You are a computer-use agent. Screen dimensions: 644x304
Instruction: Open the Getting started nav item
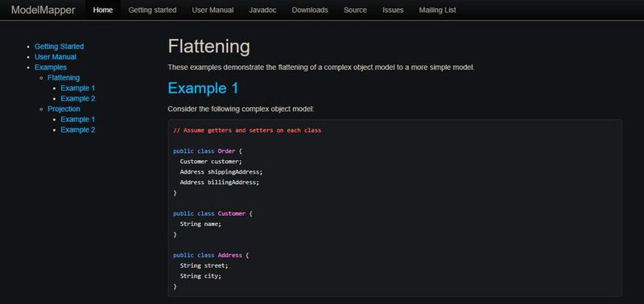[x=152, y=10]
